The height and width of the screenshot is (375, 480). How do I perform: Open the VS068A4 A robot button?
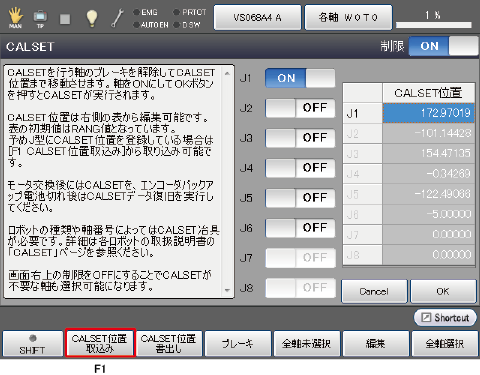(x=257, y=17)
